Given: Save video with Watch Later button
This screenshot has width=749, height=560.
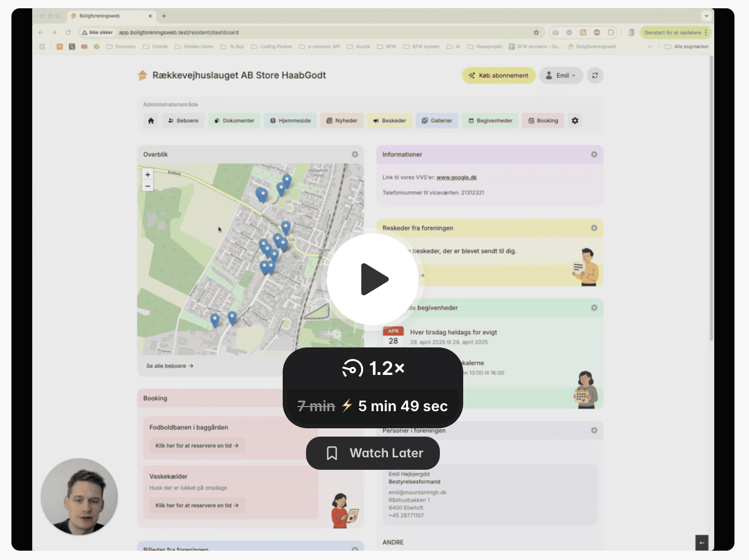Looking at the screenshot, I should pos(373,453).
